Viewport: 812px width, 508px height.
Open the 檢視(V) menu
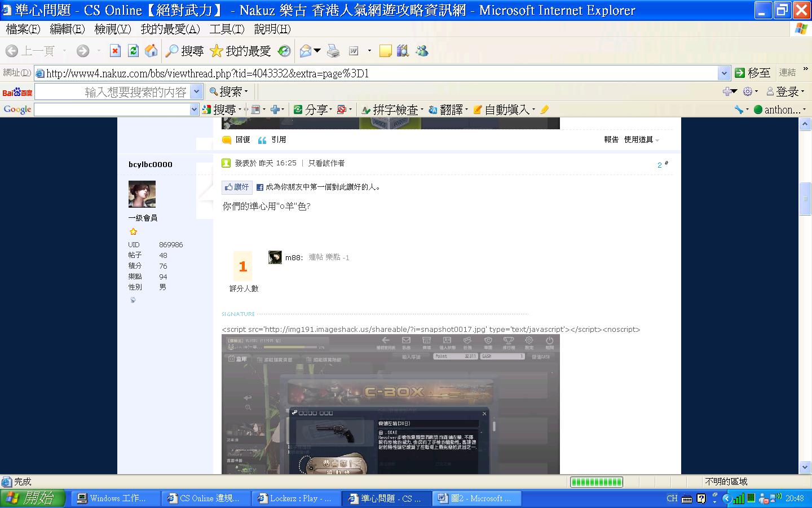pyautogui.click(x=113, y=29)
